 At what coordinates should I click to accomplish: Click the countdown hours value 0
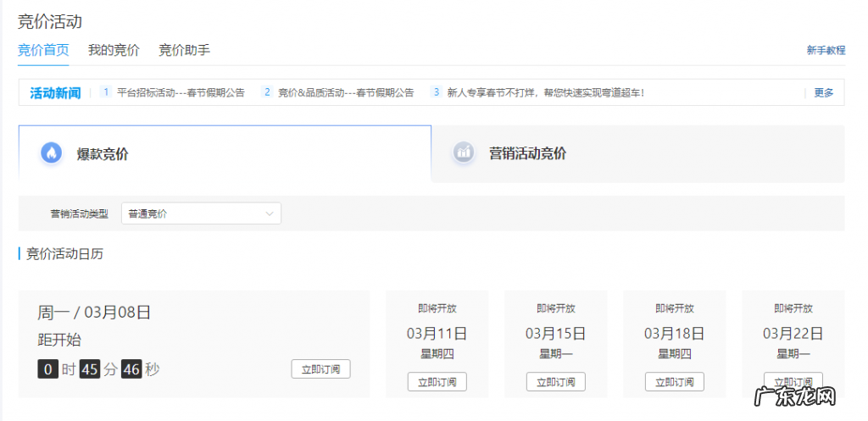point(48,369)
